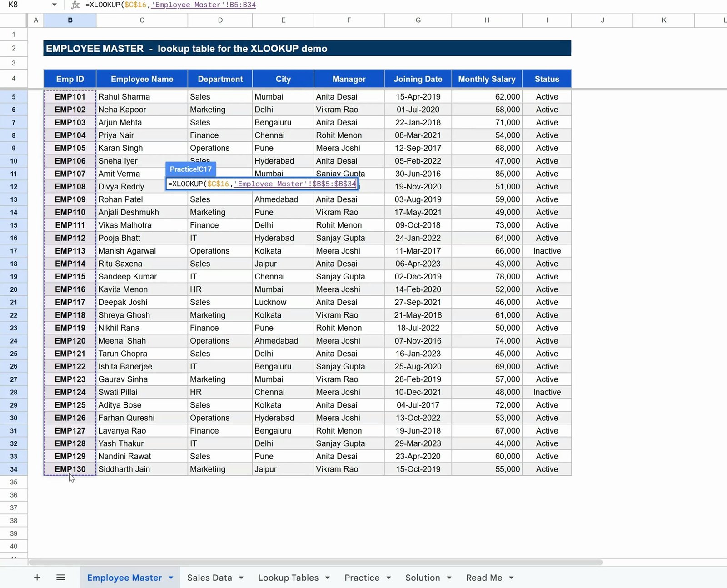Click the 78,000 salary cell
Screen dimensions: 727x588
click(487, 277)
